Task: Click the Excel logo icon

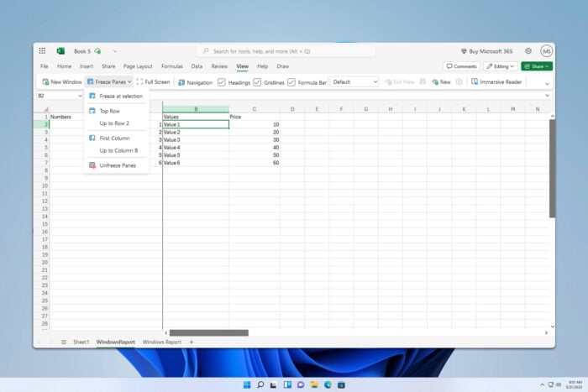Action: (60, 51)
